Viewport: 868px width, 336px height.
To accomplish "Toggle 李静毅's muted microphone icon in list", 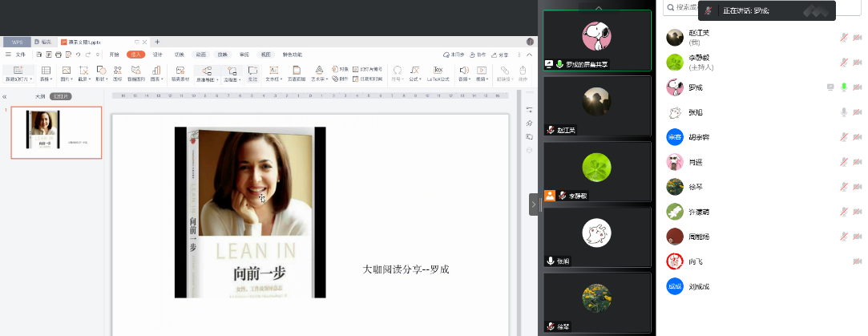I will 844,63.
